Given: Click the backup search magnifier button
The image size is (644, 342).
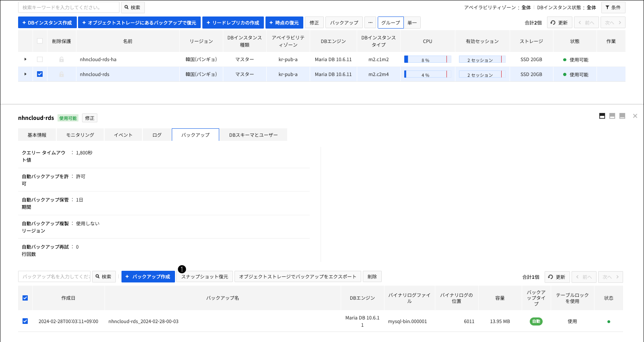Looking at the screenshot, I should coord(104,277).
